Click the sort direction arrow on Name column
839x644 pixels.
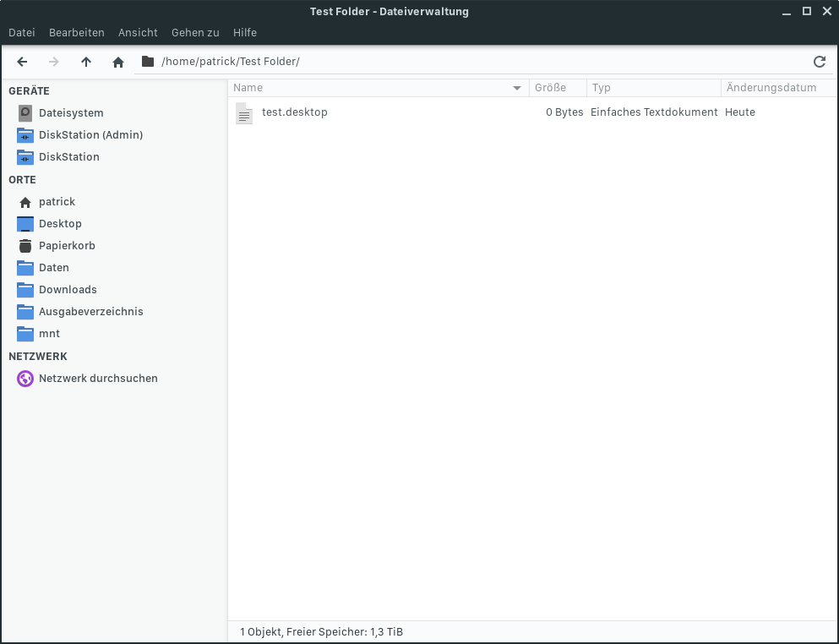[516, 87]
